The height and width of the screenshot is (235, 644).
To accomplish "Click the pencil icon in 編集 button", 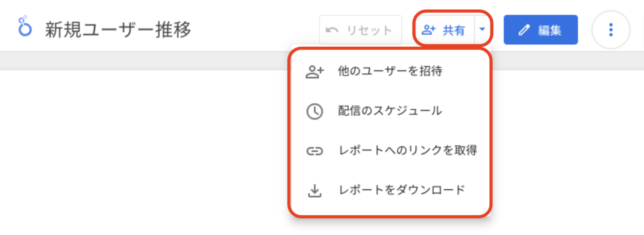I will [x=524, y=30].
